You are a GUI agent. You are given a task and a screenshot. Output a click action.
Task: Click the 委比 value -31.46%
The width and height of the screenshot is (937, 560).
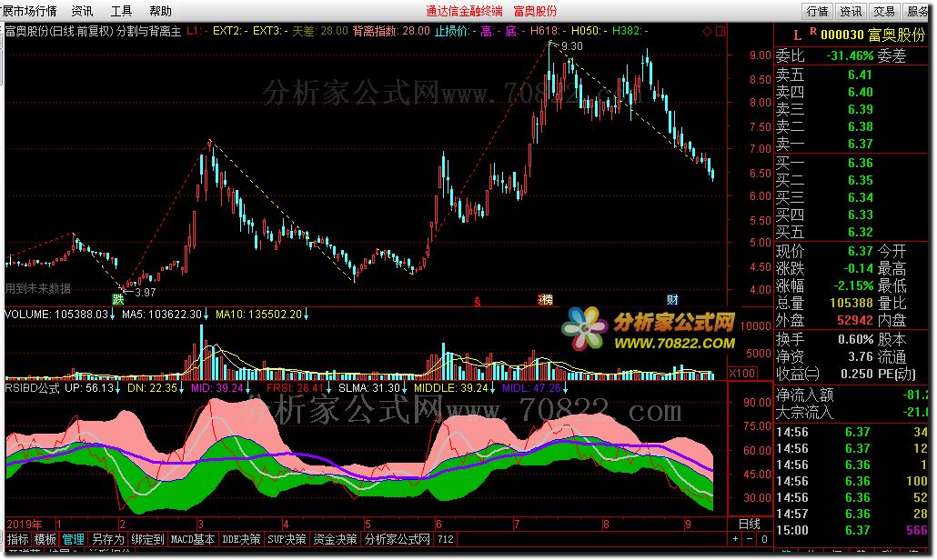[x=850, y=56]
